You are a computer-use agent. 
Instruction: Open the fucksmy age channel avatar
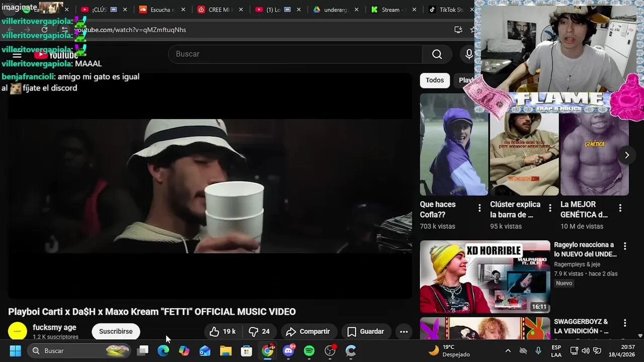point(18,331)
